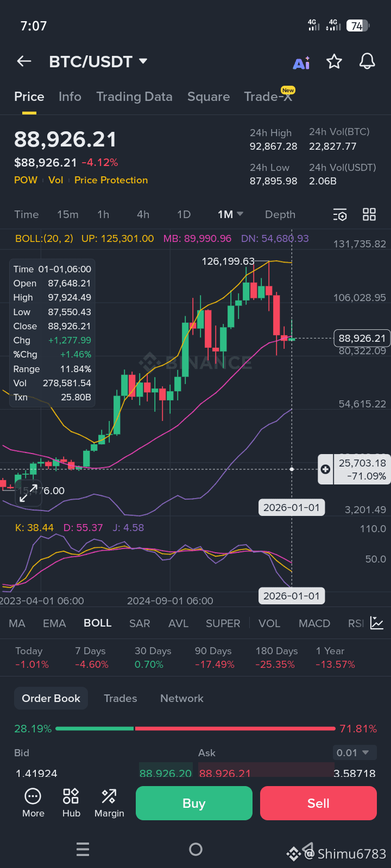391x868 pixels.
Task: Open the four-square chart layout grid icon
Action: click(x=369, y=214)
